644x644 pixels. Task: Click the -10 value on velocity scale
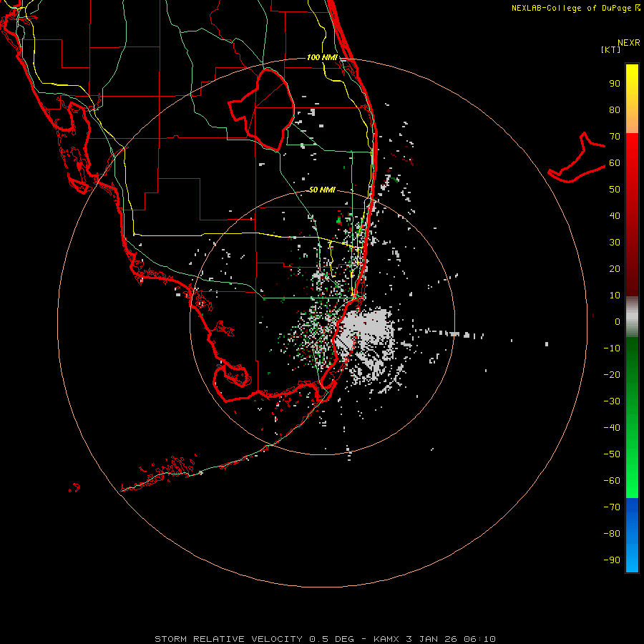(x=612, y=348)
